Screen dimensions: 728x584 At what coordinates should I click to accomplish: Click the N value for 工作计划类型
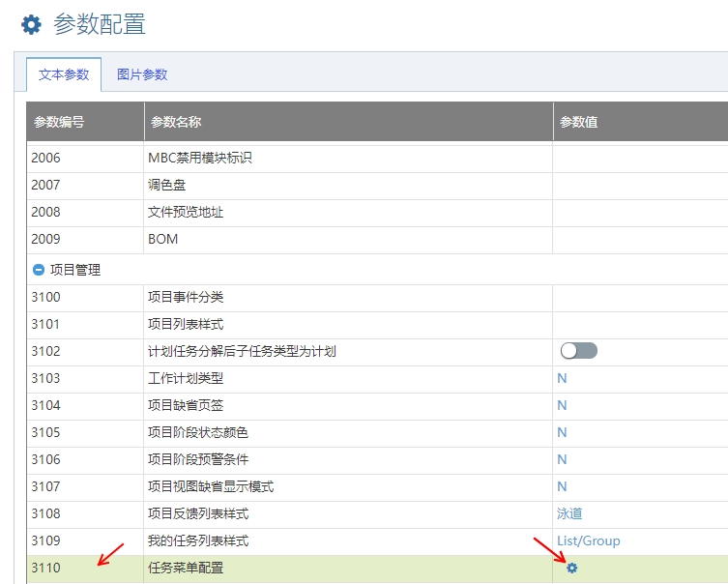562,378
